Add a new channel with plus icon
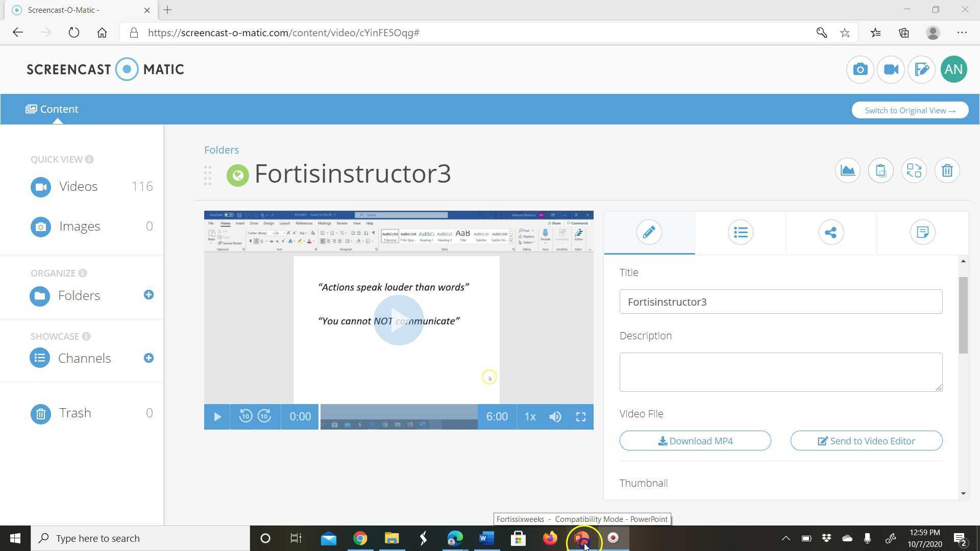This screenshot has height=551, width=980. coord(149,358)
